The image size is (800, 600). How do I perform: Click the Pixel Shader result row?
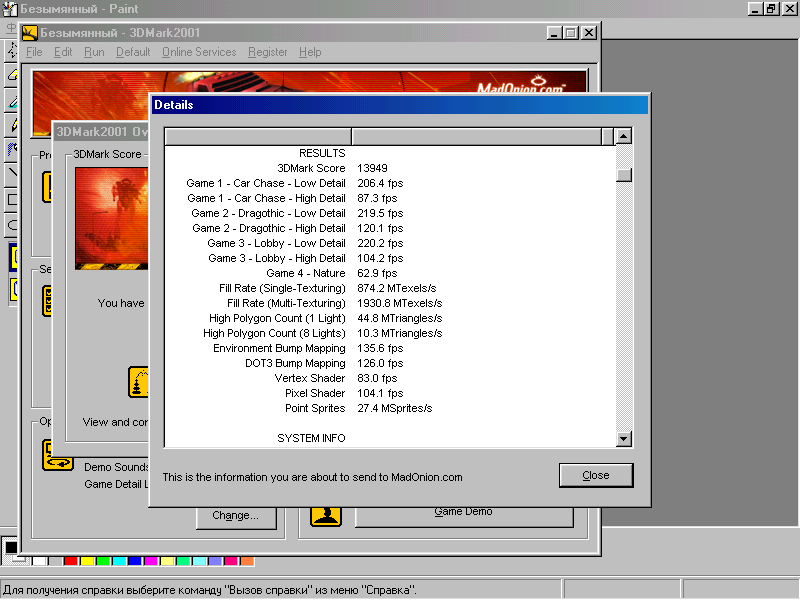[x=390, y=393]
